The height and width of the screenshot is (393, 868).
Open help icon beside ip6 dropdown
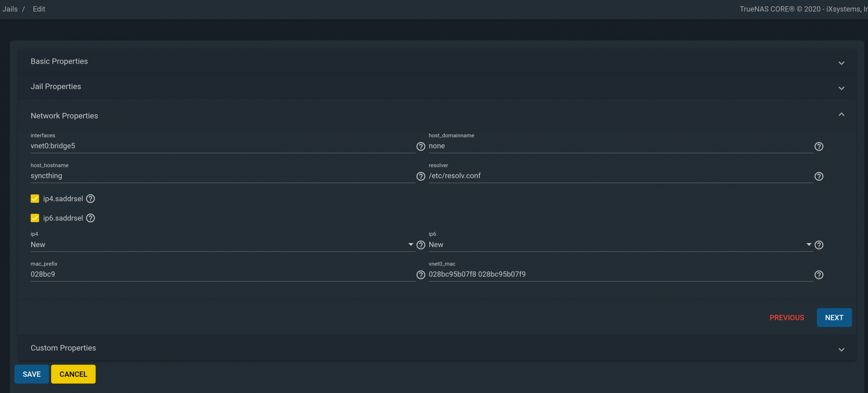pos(819,245)
